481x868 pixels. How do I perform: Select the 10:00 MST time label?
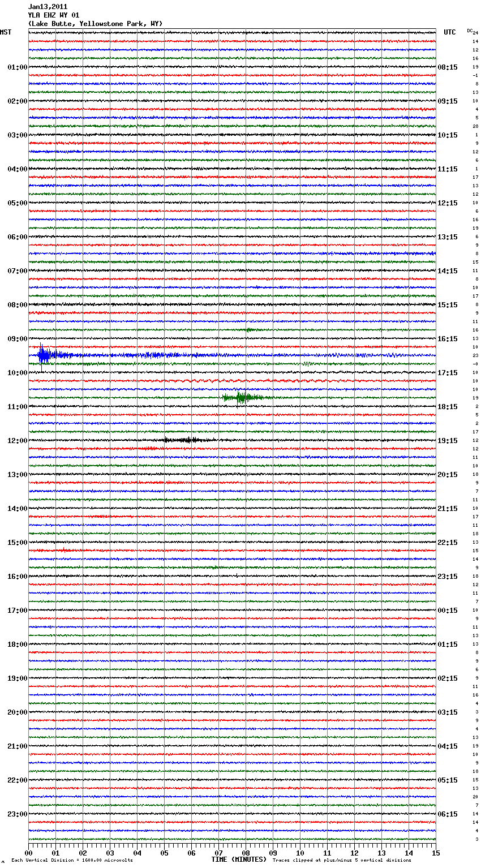pos(18,373)
